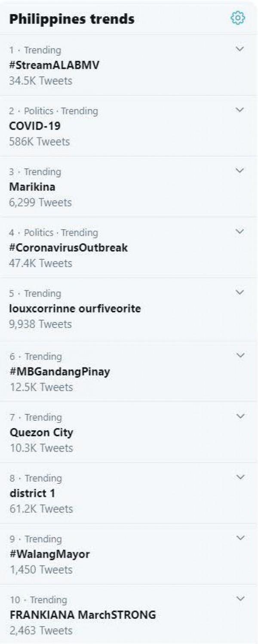The image size is (258, 644).
Task: Open the #WalangMayor hashtag
Action: pos(49,554)
